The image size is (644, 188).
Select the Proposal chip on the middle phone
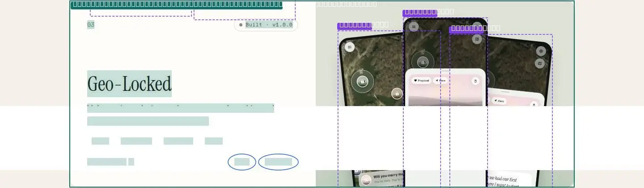point(421,81)
